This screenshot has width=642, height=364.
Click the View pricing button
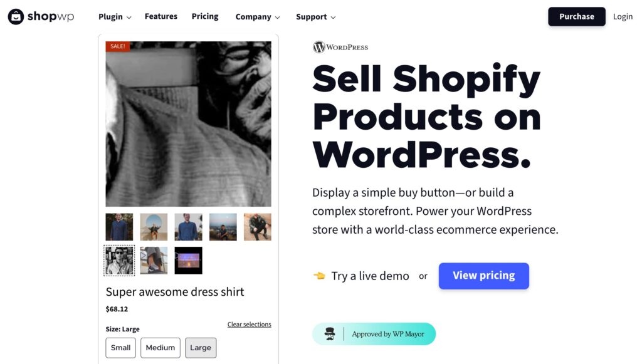click(x=483, y=276)
